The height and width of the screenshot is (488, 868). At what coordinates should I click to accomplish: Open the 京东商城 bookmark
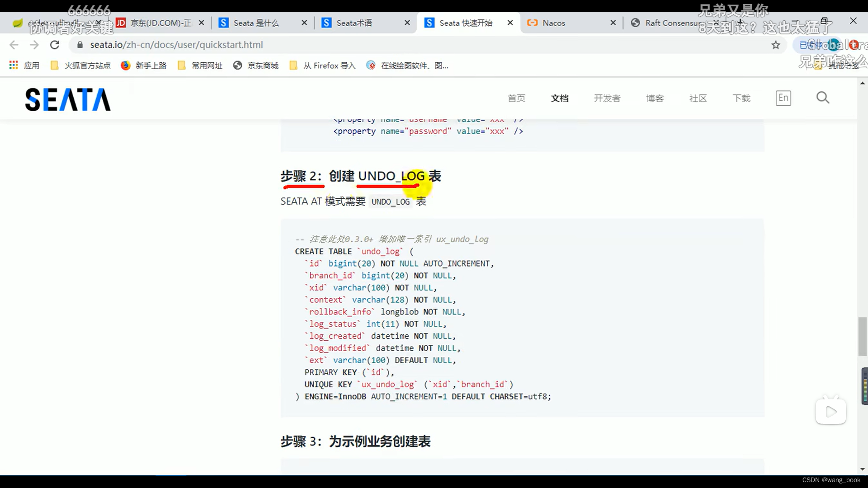pos(256,66)
